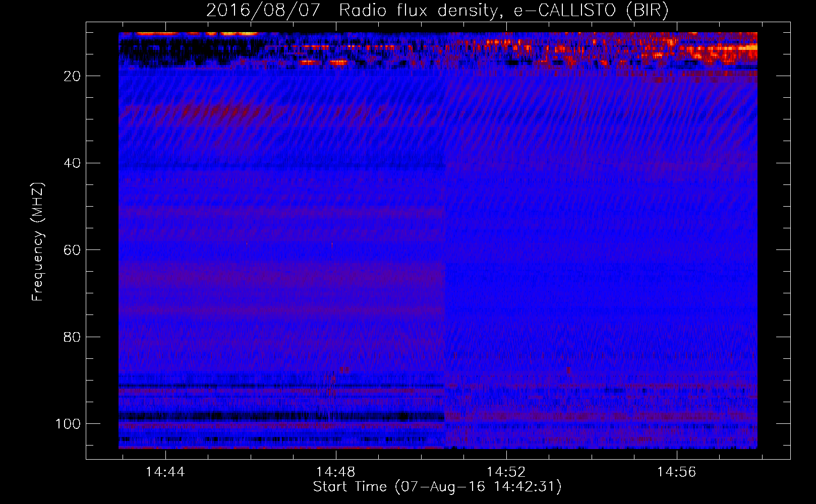
Task: Click the '60' frequency tick label
Action: (x=72, y=250)
